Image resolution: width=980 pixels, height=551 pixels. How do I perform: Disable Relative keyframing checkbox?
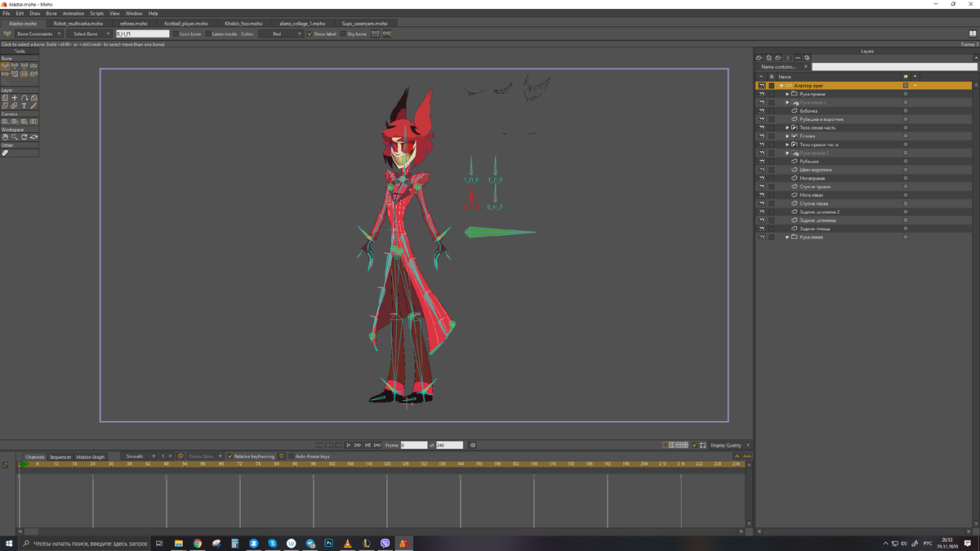pyautogui.click(x=229, y=456)
